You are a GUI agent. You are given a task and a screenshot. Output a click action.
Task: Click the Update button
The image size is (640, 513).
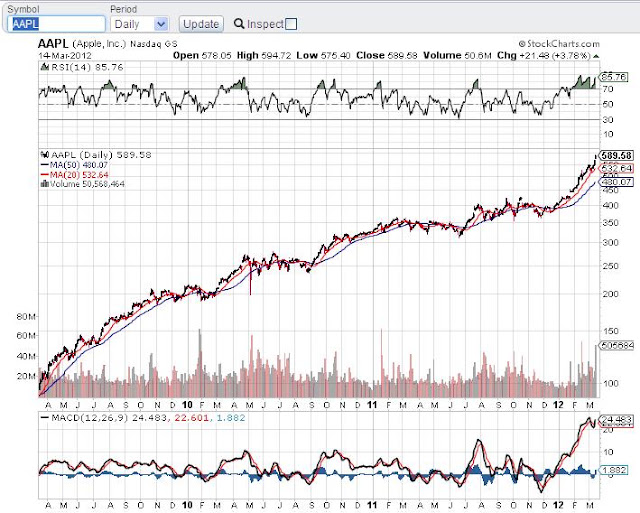pos(201,24)
